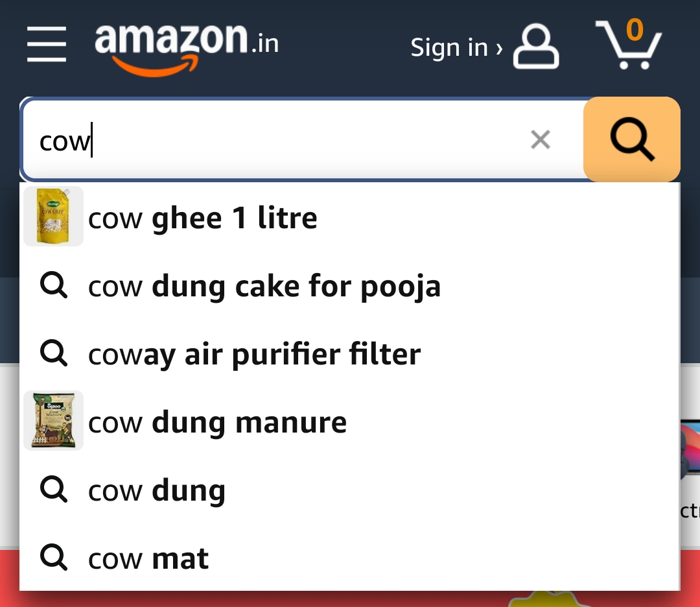700x607 pixels.
Task: Click the Amazon.in logo
Action: coord(187,49)
